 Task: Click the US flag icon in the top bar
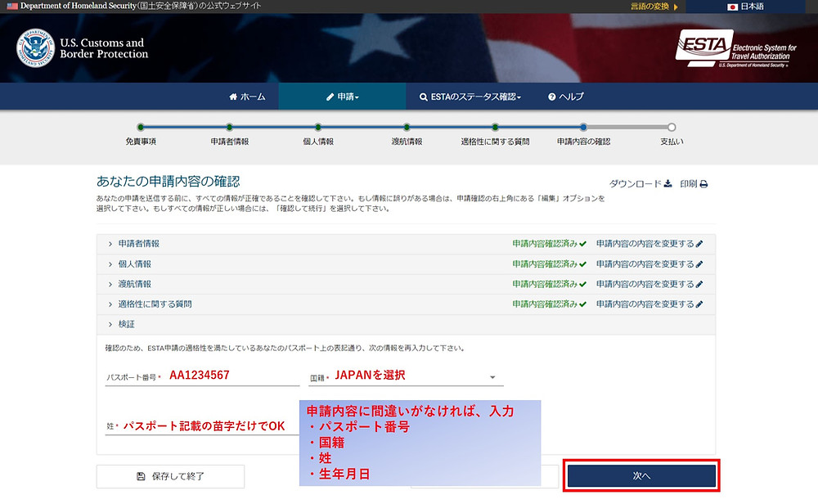point(12,7)
